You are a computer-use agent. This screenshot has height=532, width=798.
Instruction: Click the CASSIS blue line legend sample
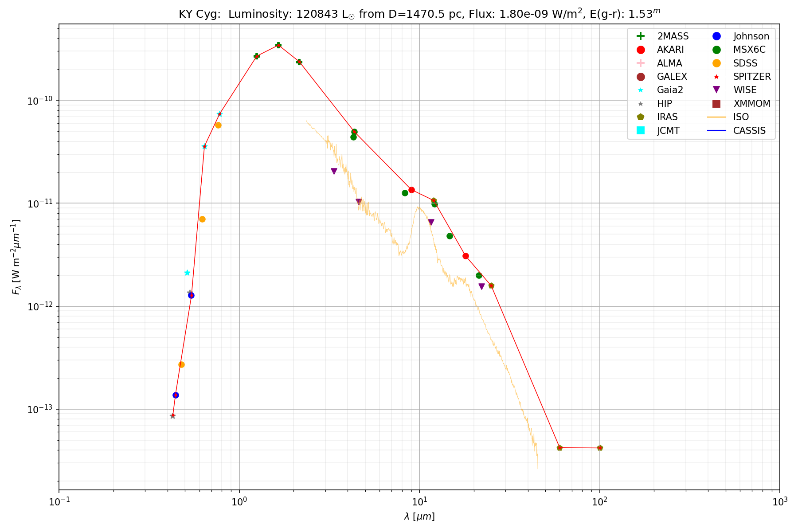(716, 130)
